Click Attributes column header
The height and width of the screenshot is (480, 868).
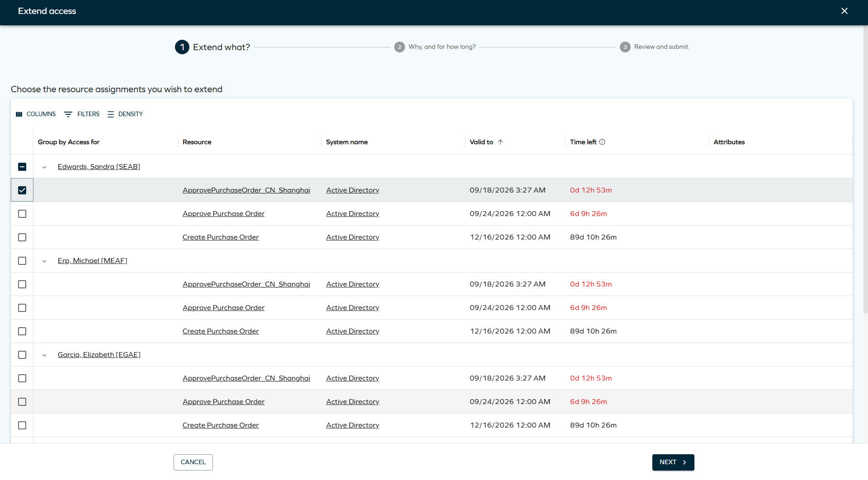point(729,142)
